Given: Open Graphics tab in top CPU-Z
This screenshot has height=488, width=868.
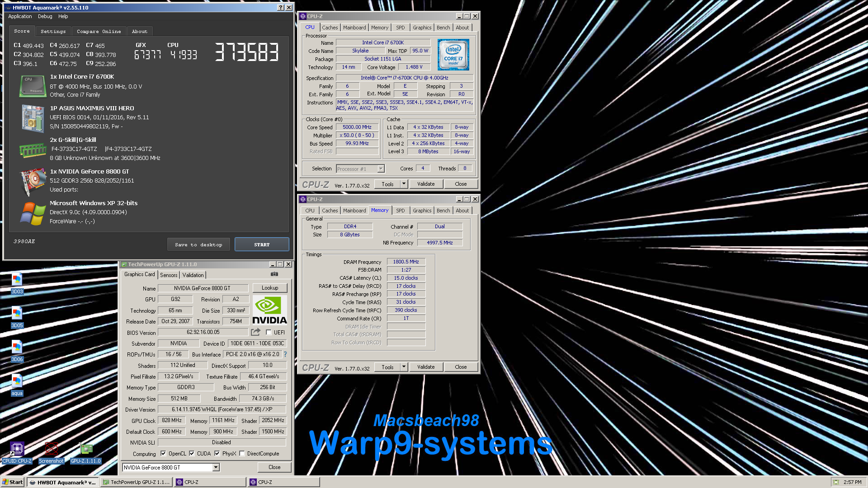Looking at the screenshot, I should pos(422,28).
